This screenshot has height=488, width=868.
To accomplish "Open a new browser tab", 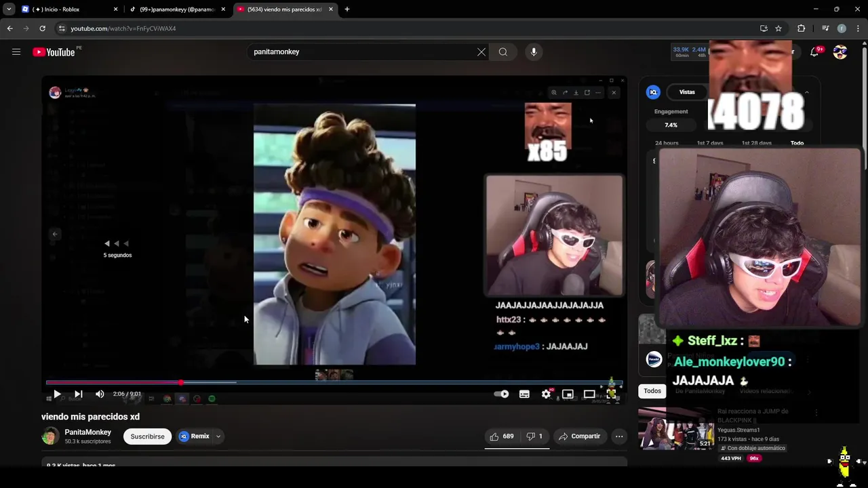I will pyautogui.click(x=347, y=9).
